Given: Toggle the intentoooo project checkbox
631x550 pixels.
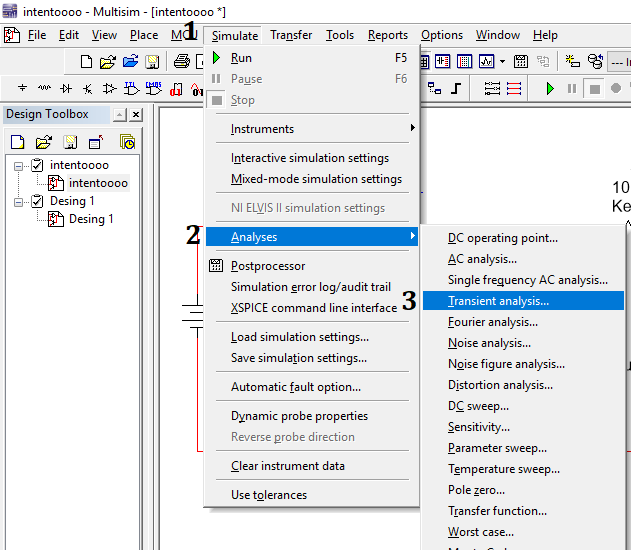Looking at the screenshot, I should pyautogui.click(x=37, y=165).
